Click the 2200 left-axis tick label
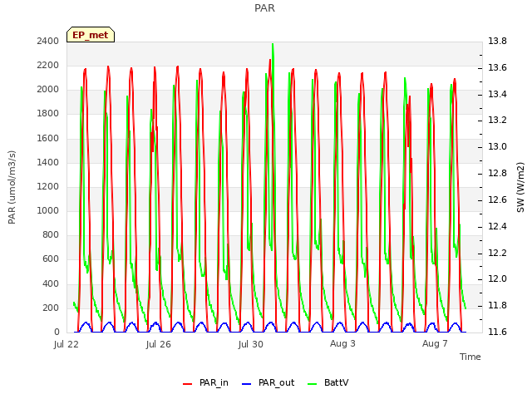The height and width of the screenshot is (399, 532). tap(48, 65)
